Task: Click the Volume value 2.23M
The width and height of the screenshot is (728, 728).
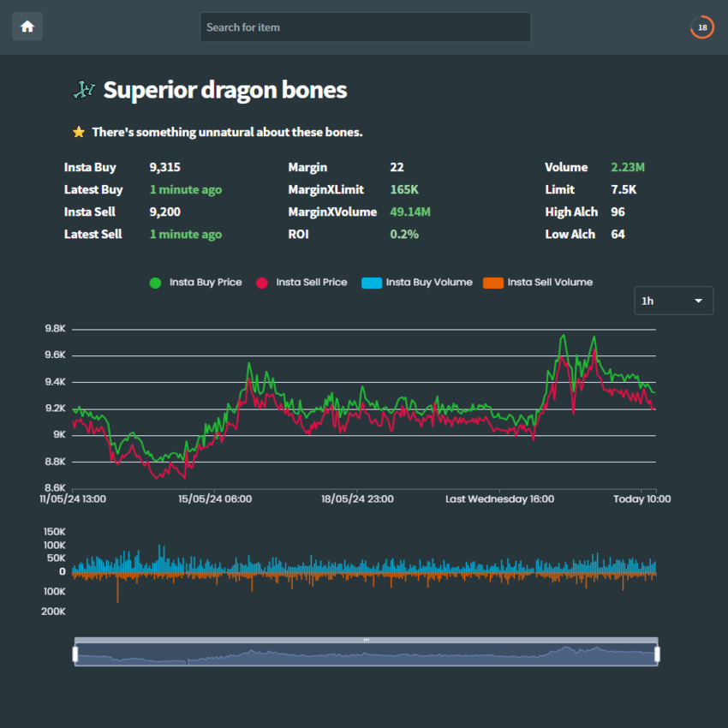Action: [x=628, y=168]
